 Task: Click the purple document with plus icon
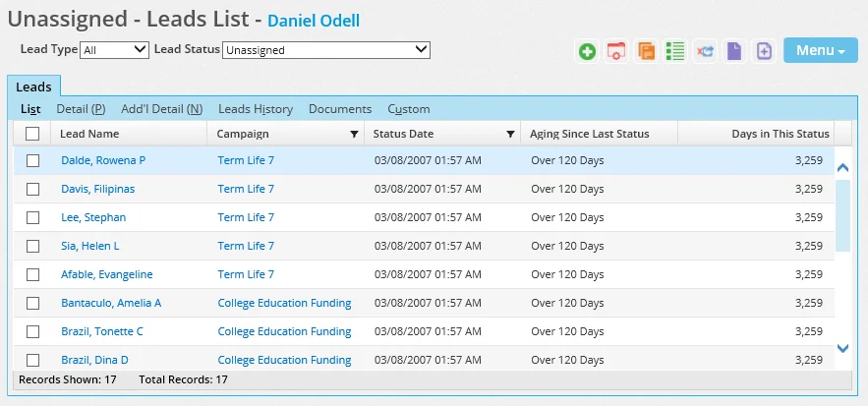(x=764, y=51)
